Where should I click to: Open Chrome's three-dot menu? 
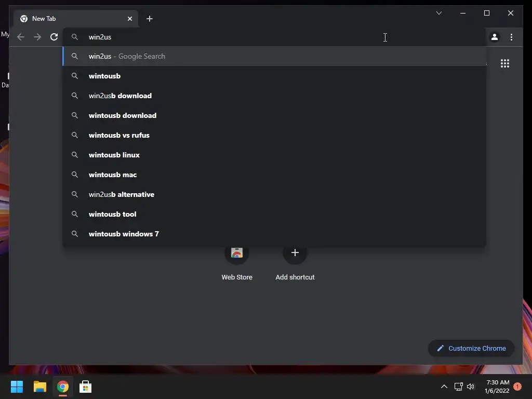pos(511,37)
